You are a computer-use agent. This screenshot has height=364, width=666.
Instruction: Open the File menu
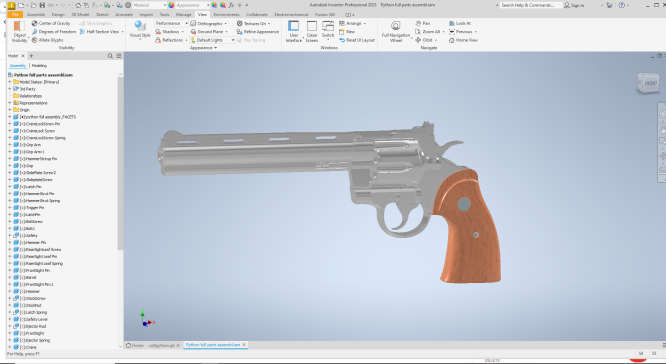pos(15,14)
